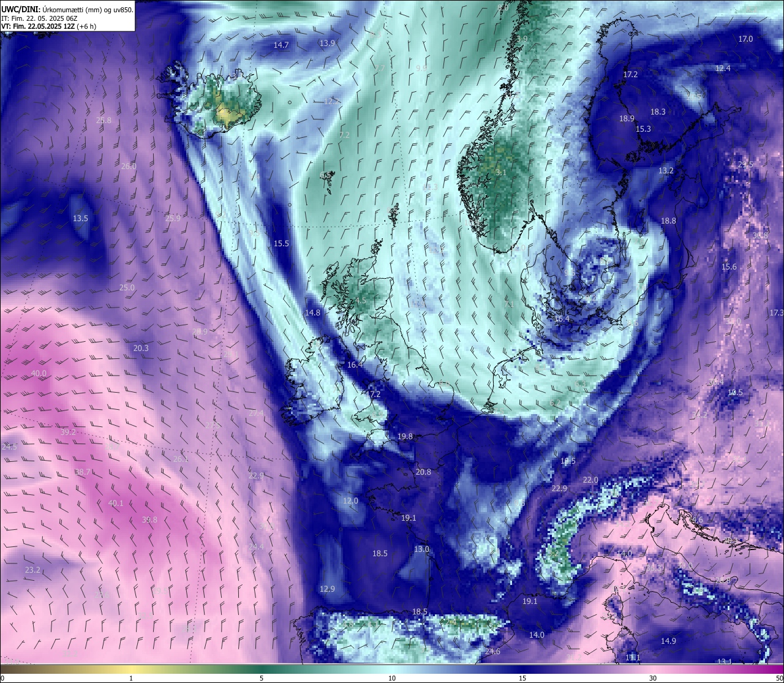Click the 17.2 value label

point(630,75)
